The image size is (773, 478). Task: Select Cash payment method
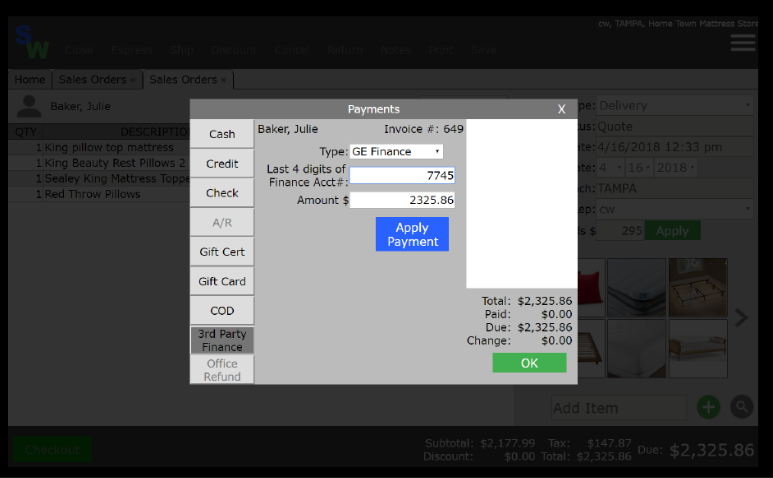(x=222, y=134)
